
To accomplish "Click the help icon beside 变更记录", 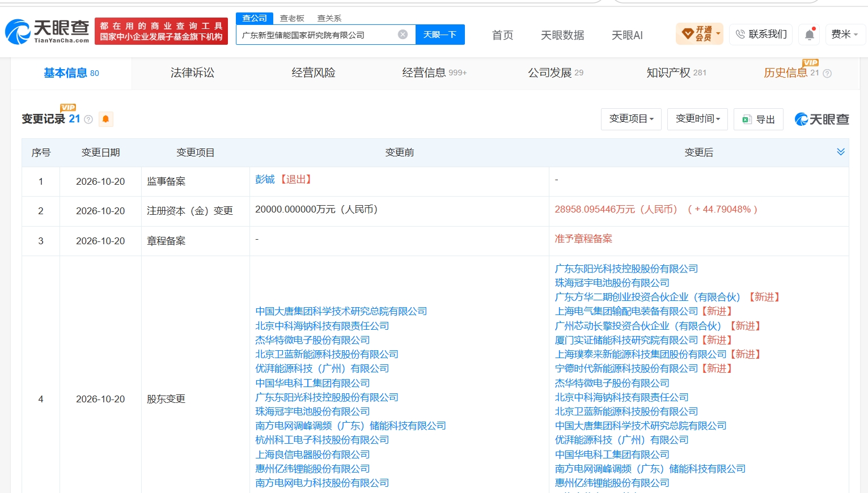I will pos(88,120).
